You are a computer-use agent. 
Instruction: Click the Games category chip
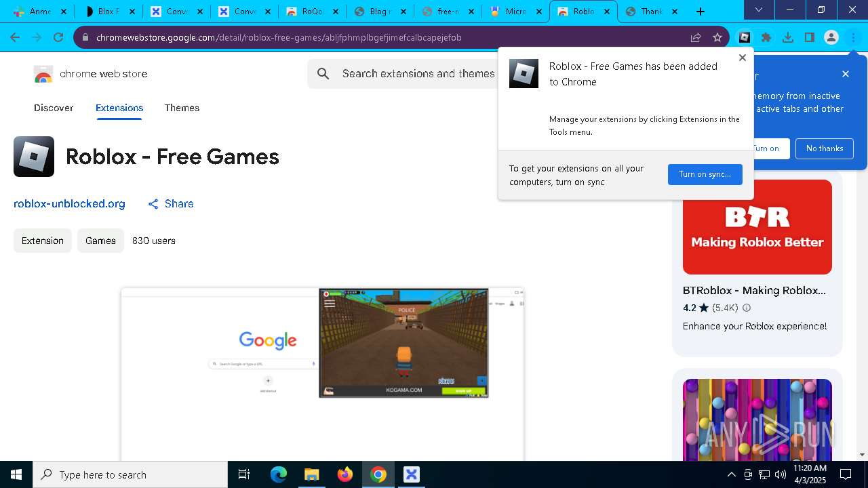pyautogui.click(x=100, y=241)
